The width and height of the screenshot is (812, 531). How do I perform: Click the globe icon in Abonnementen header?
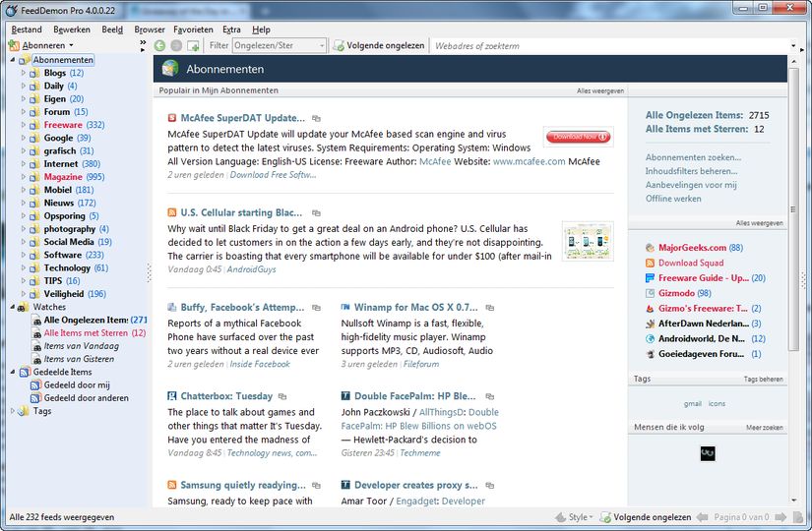(170, 68)
